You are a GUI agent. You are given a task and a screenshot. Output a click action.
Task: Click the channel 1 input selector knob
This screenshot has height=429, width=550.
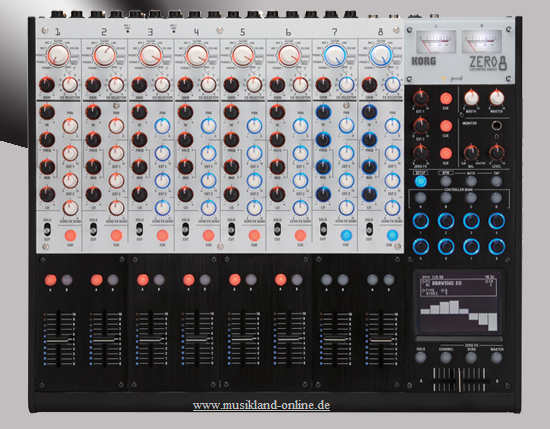click(x=58, y=55)
